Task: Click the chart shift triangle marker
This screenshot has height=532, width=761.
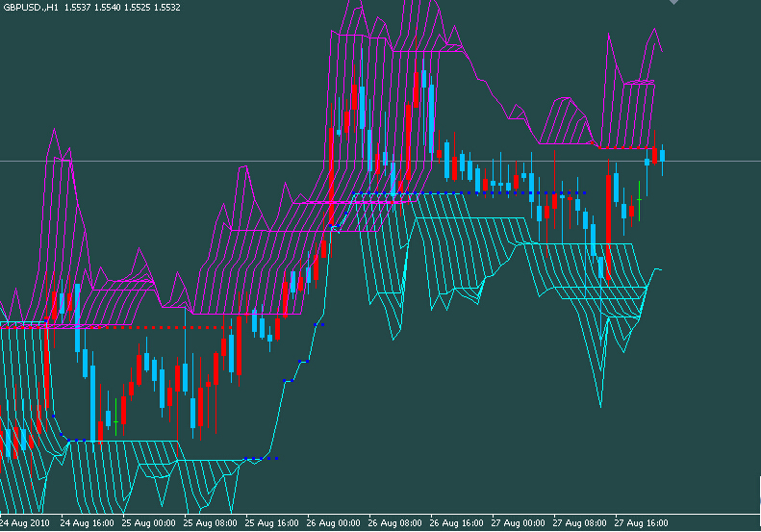Action: (x=673, y=2)
